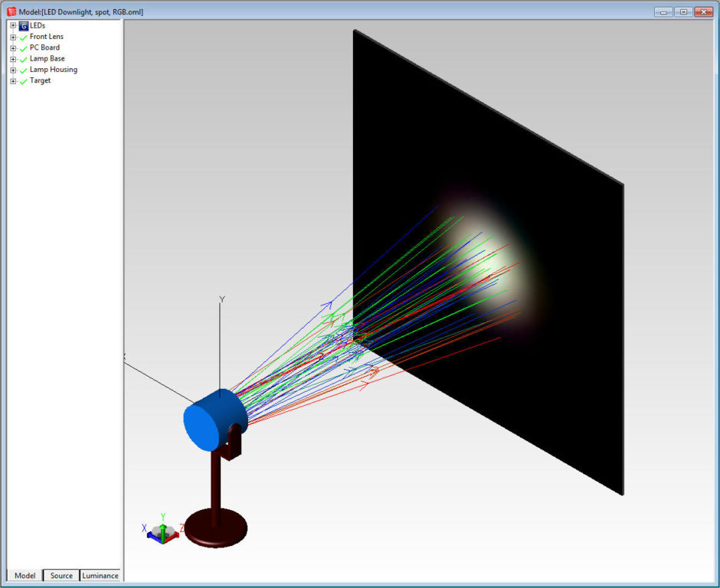Toggle visibility check for Lamp Base
720x588 pixels.
click(24, 58)
